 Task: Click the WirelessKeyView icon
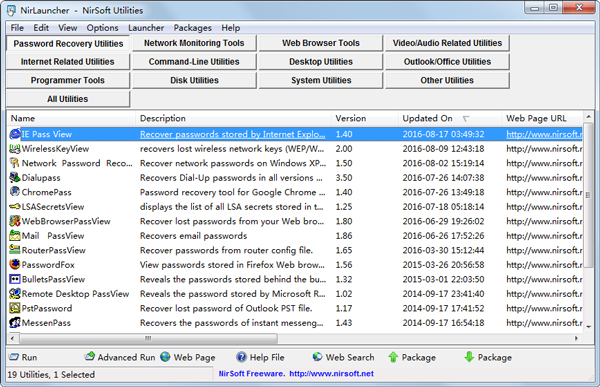click(15, 149)
